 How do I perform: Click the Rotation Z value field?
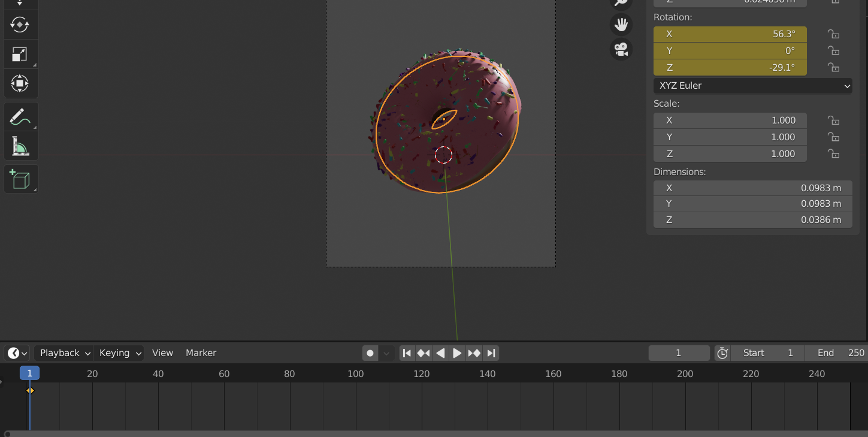(730, 68)
